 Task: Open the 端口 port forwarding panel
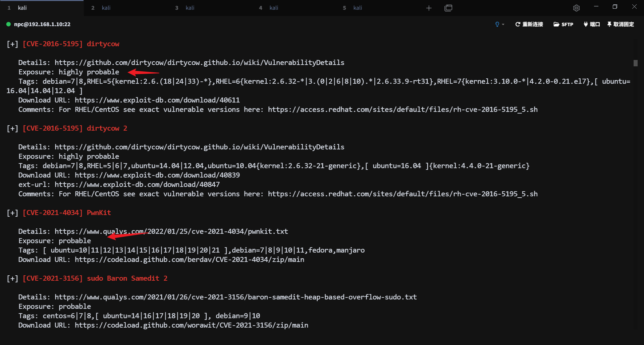coord(592,24)
